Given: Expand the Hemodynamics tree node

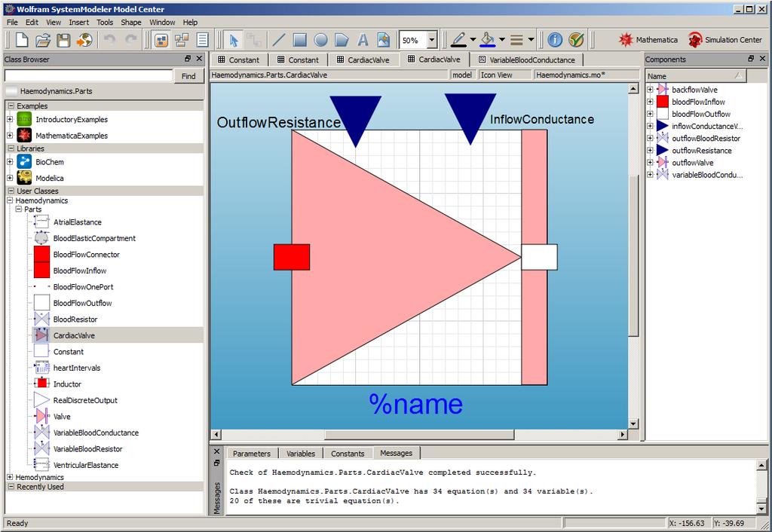Looking at the screenshot, I should (x=10, y=477).
